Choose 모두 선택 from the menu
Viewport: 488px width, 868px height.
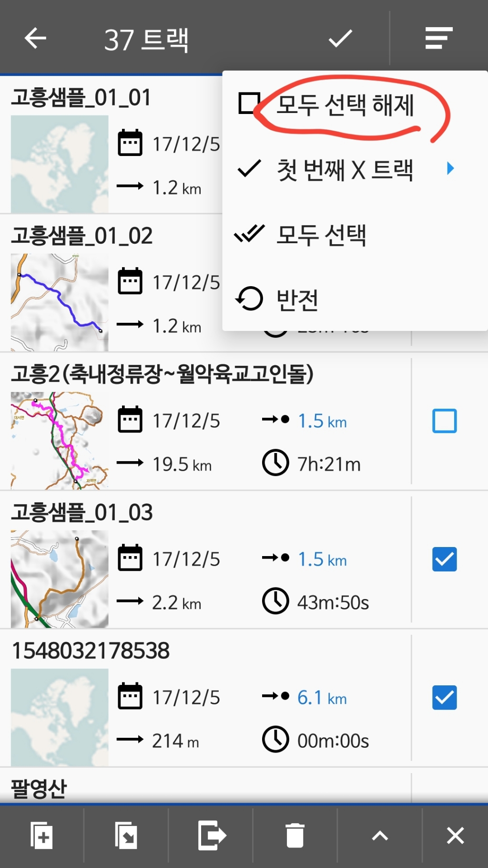(321, 235)
